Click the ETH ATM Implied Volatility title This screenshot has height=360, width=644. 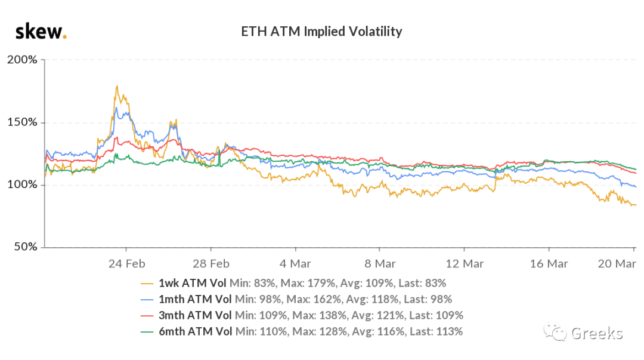[x=321, y=31]
